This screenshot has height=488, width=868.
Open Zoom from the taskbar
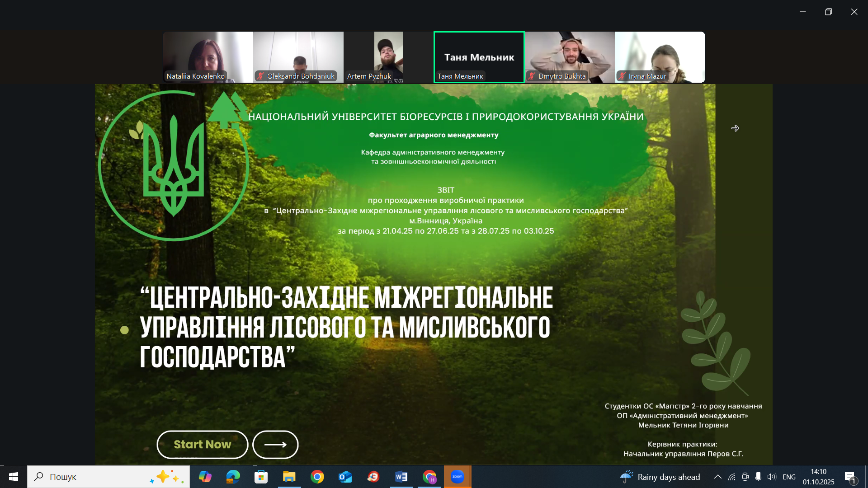click(458, 477)
